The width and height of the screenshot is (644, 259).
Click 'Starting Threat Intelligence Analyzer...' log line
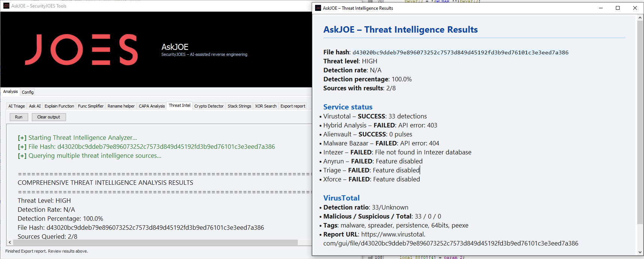click(x=77, y=138)
